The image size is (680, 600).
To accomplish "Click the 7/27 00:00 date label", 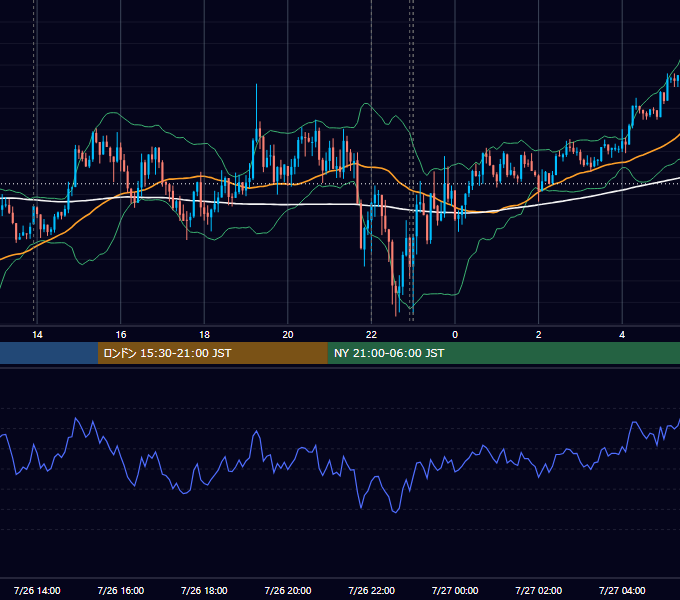I will 455,590.
